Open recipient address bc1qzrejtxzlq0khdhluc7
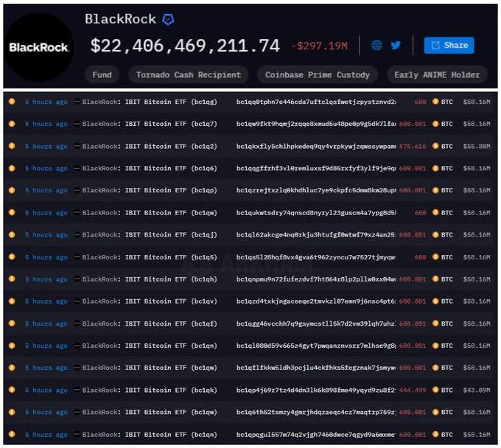Image resolution: width=501 pixels, height=448 pixels. pyautogui.click(x=316, y=190)
